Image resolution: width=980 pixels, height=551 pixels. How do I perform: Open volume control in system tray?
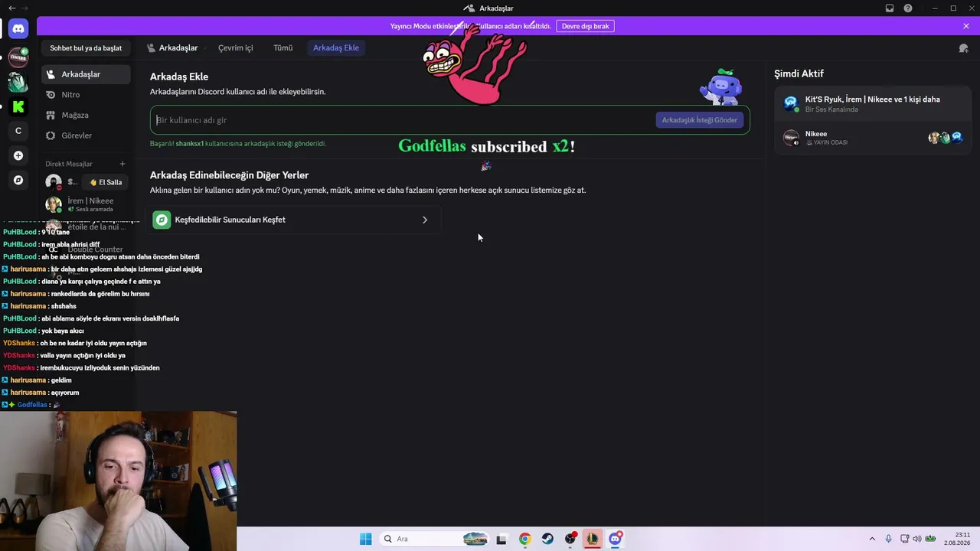click(x=916, y=539)
